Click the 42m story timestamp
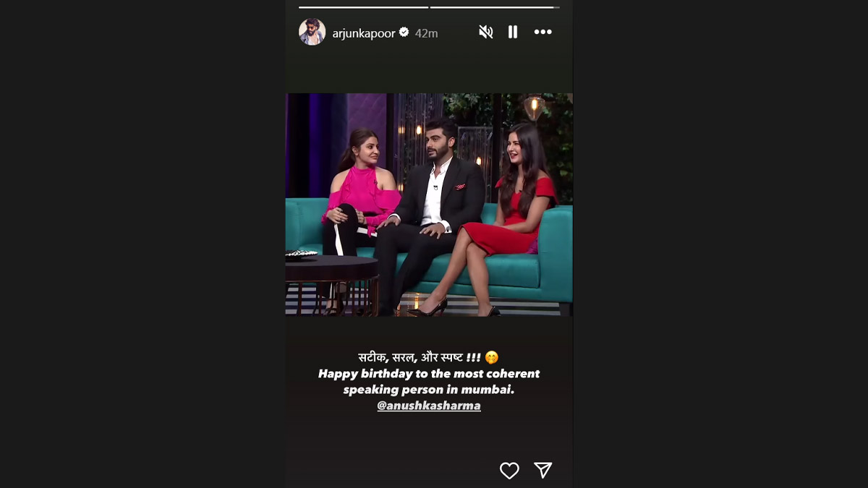The height and width of the screenshot is (488, 868). click(426, 33)
